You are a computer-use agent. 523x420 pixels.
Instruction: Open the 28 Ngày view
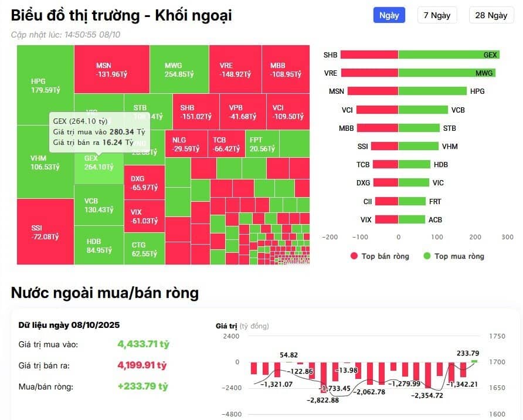click(x=491, y=15)
